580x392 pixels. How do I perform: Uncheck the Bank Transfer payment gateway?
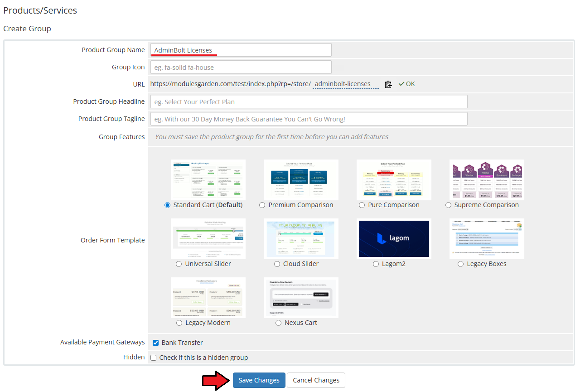pyautogui.click(x=156, y=343)
